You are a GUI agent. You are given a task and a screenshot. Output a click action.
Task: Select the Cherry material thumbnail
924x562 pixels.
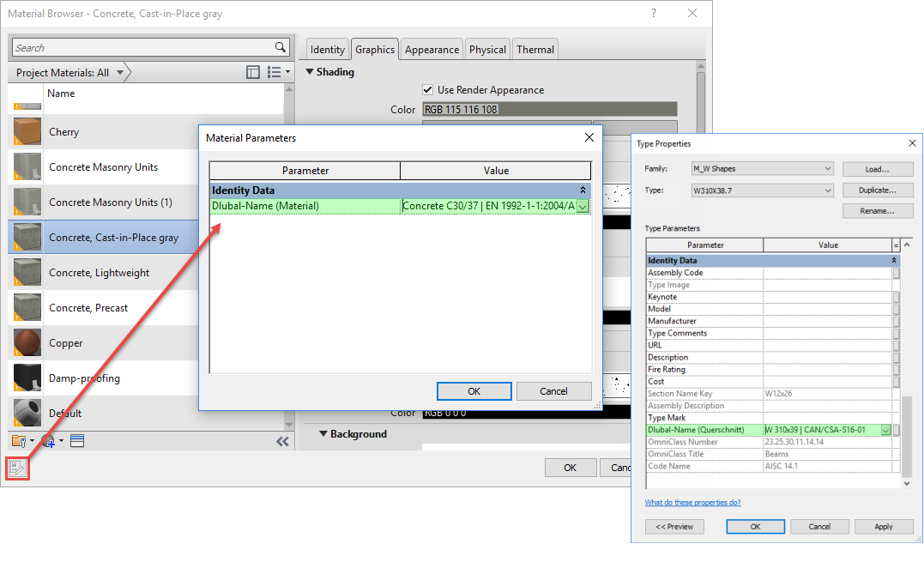pos(27,131)
